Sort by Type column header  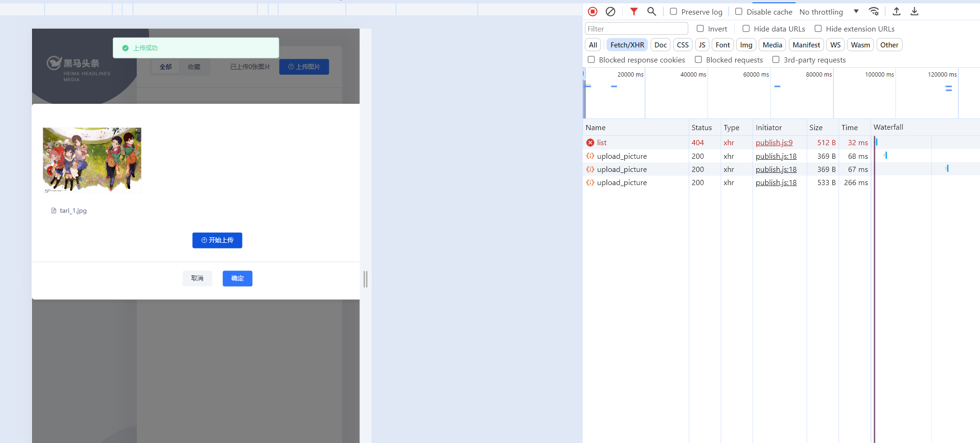click(737, 128)
